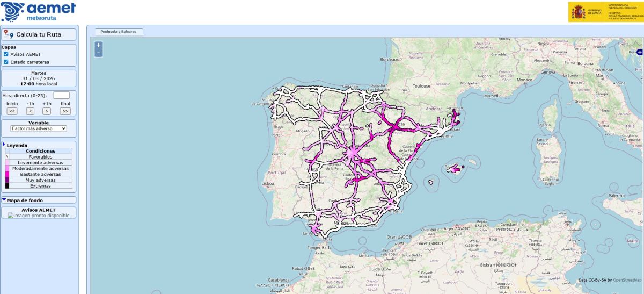
Task: Open the layer switcher plus icon on map
Action: click(639, 52)
